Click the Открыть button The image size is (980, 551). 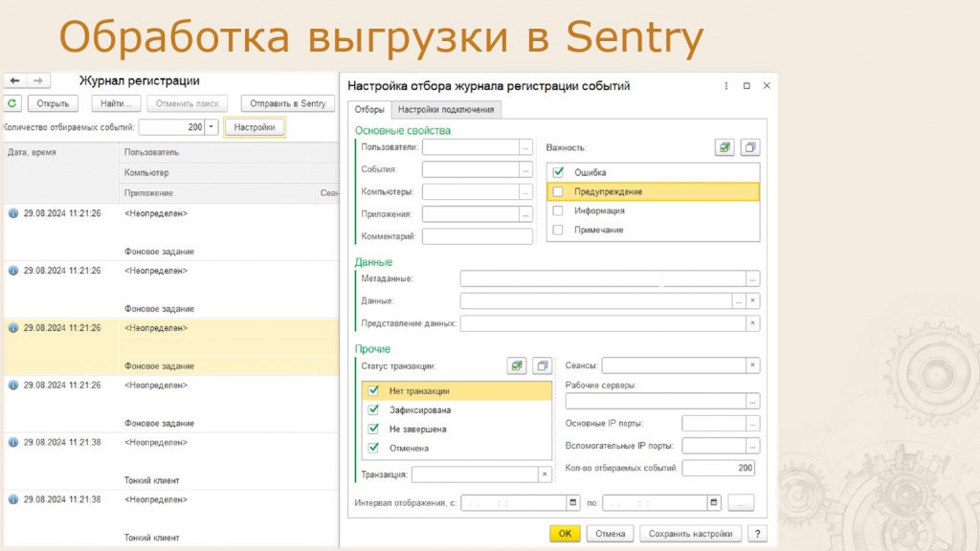click(53, 103)
